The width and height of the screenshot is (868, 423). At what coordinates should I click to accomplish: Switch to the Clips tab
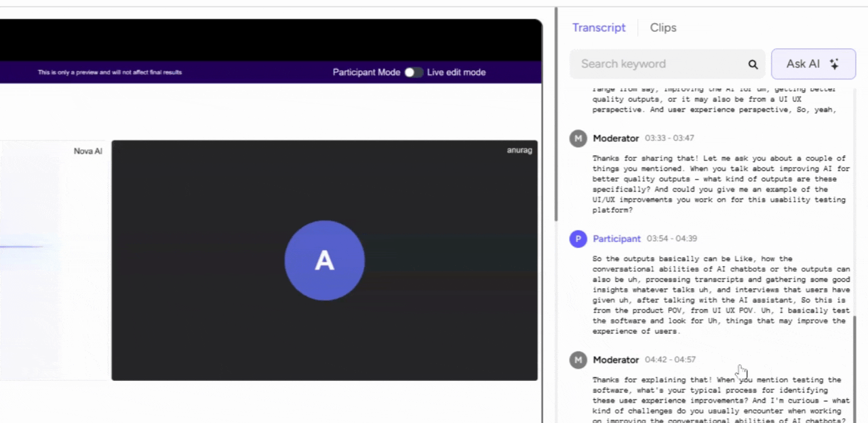(x=663, y=27)
